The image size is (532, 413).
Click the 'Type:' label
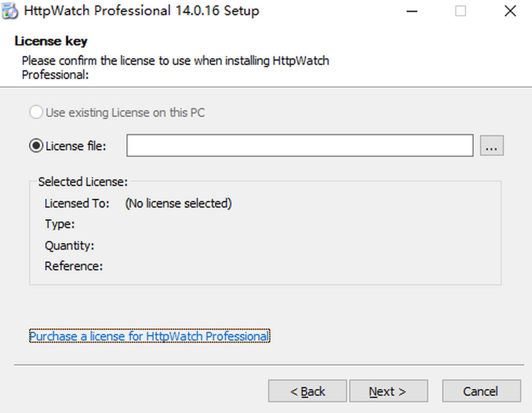(59, 224)
